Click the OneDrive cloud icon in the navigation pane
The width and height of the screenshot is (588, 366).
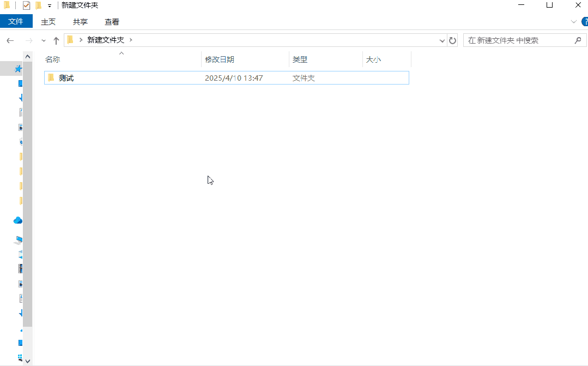click(x=18, y=220)
